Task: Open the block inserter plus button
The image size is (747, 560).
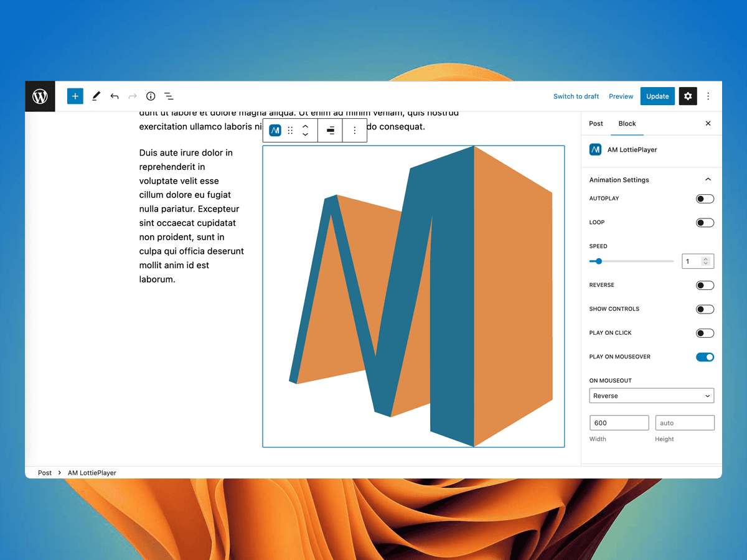Action: tap(75, 96)
